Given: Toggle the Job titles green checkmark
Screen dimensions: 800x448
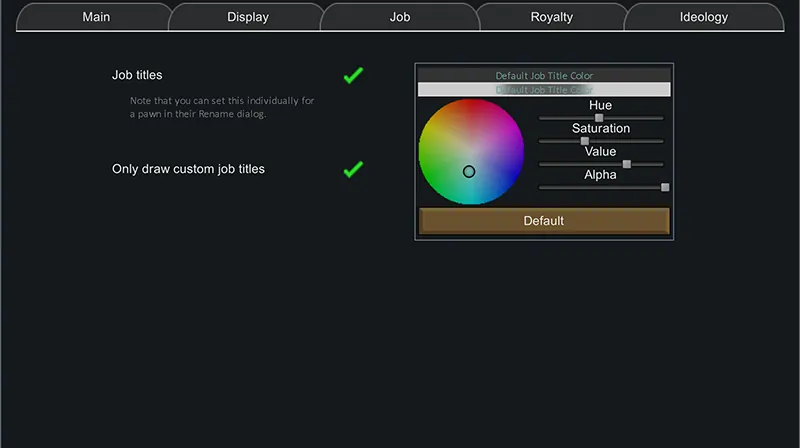Looking at the screenshot, I should (x=353, y=76).
